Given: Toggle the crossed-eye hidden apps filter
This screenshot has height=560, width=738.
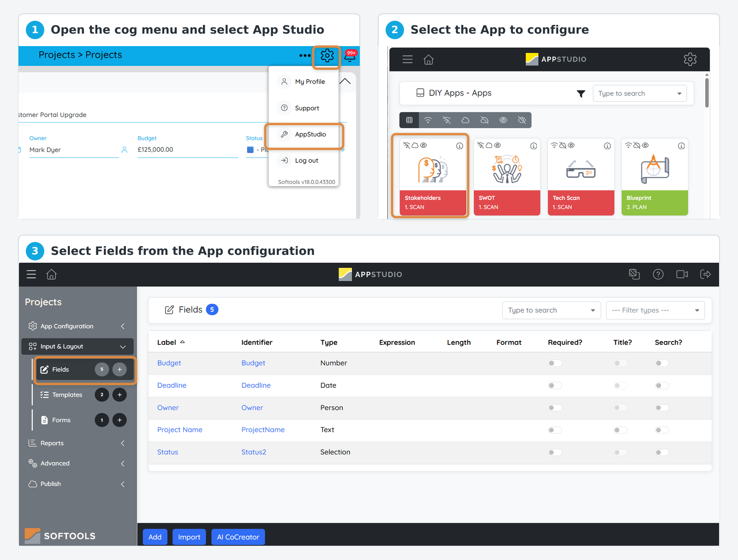Looking at the screenshot, I should click(x=522, y=120).
